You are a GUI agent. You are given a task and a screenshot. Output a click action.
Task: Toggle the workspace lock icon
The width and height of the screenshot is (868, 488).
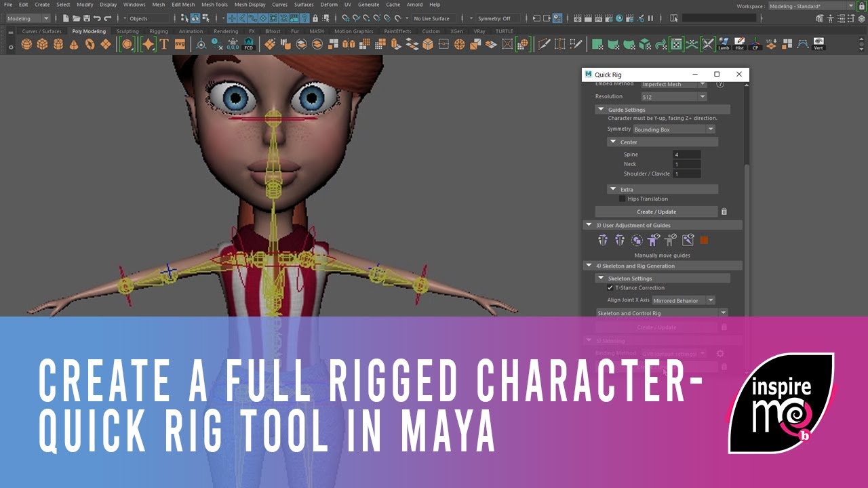[862, 5]
